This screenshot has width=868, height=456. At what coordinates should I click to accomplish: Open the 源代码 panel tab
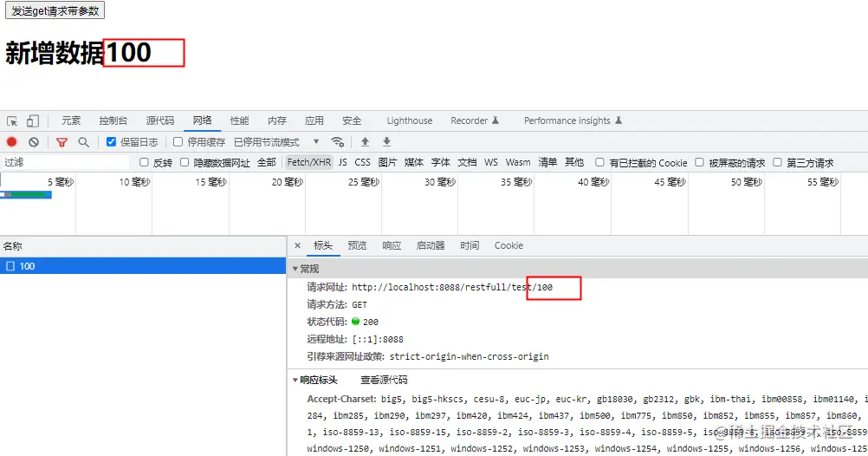click(x=160, y=121)
